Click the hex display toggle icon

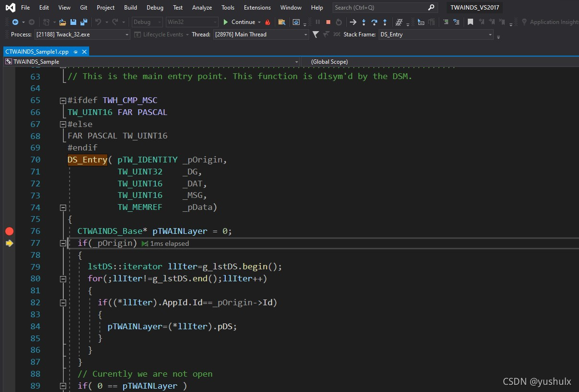point(399,22)
